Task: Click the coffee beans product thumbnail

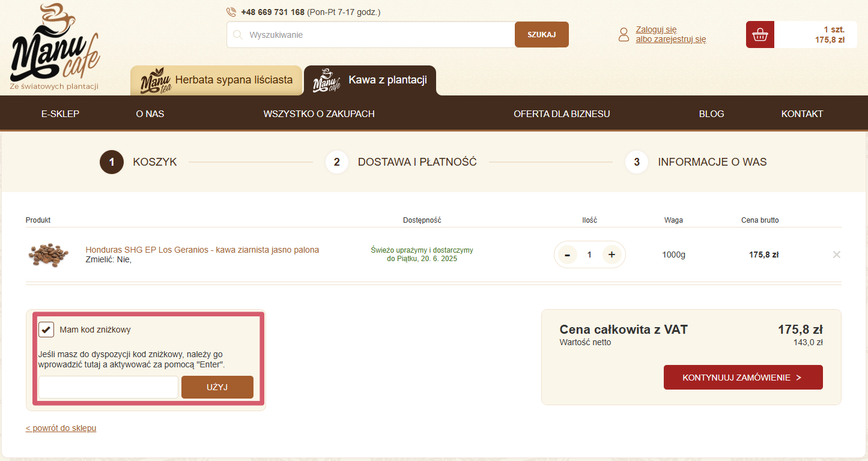Action: coord(49,255)
